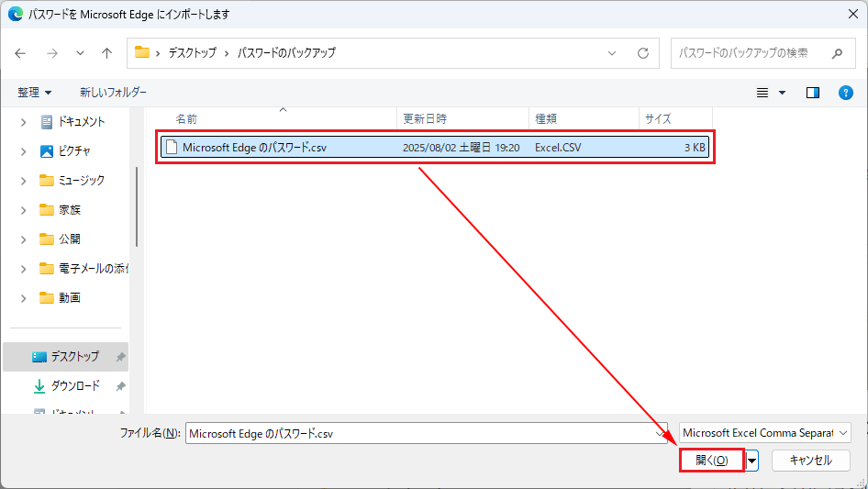This screenshot has width=868, height=489.
Task: Click the magnifier search icon
Action: pyautogui.click(x=837, y=53)
